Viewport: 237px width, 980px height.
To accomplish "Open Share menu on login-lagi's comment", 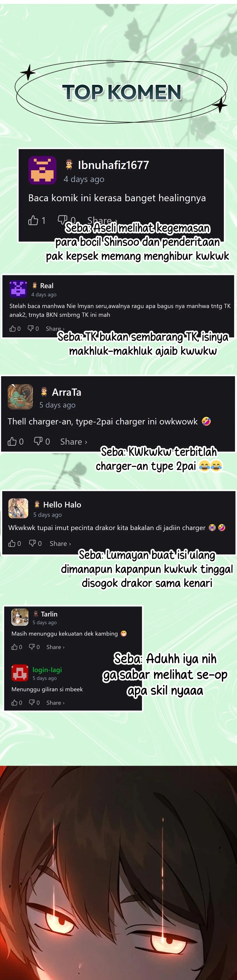I will point(55,702).
